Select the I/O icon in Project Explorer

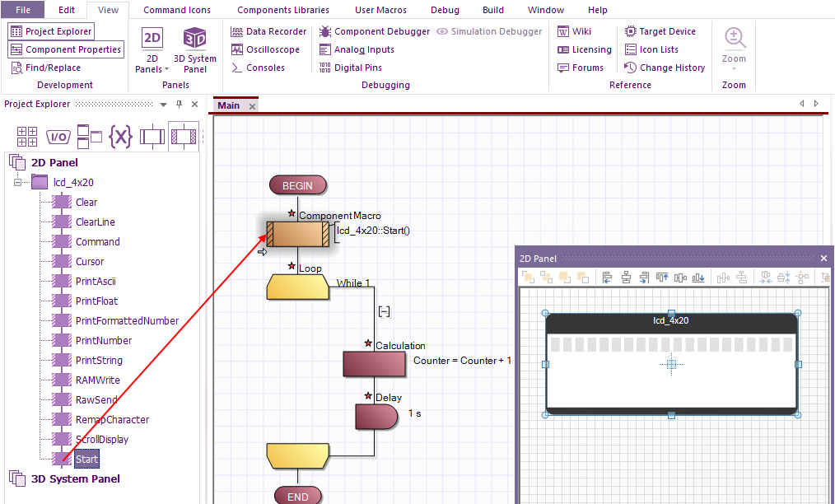pyautogui.click(x=58, y=137)
